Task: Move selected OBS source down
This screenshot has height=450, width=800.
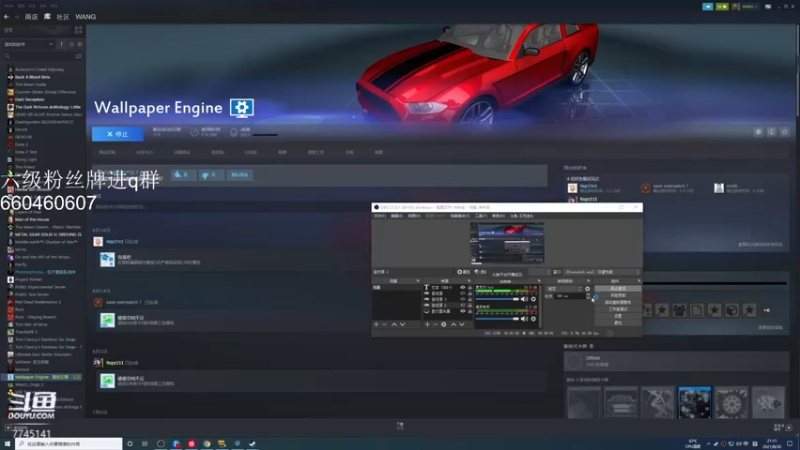Action: pos(462,324)
